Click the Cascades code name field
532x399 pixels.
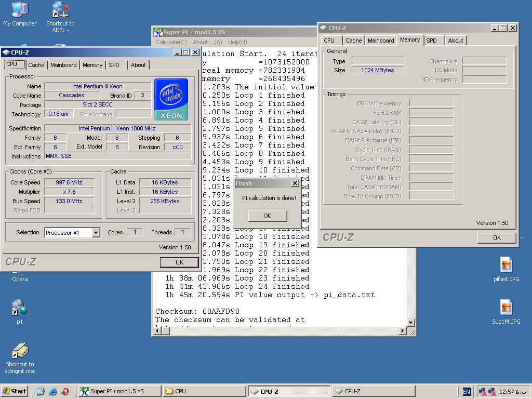pyautogui.click(x=72, y=96)
